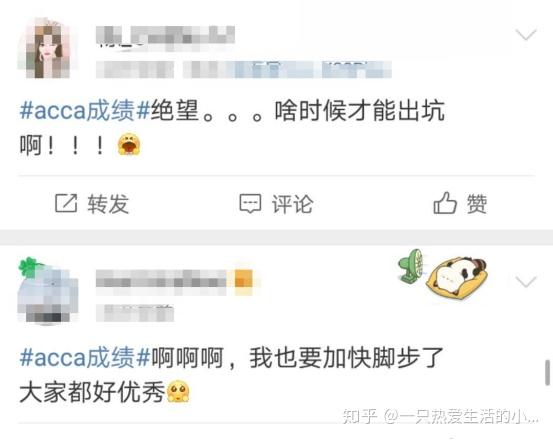Click the blurred username of first post
Viewport: 553px width, 440px height.
click(x=165, y=36)
